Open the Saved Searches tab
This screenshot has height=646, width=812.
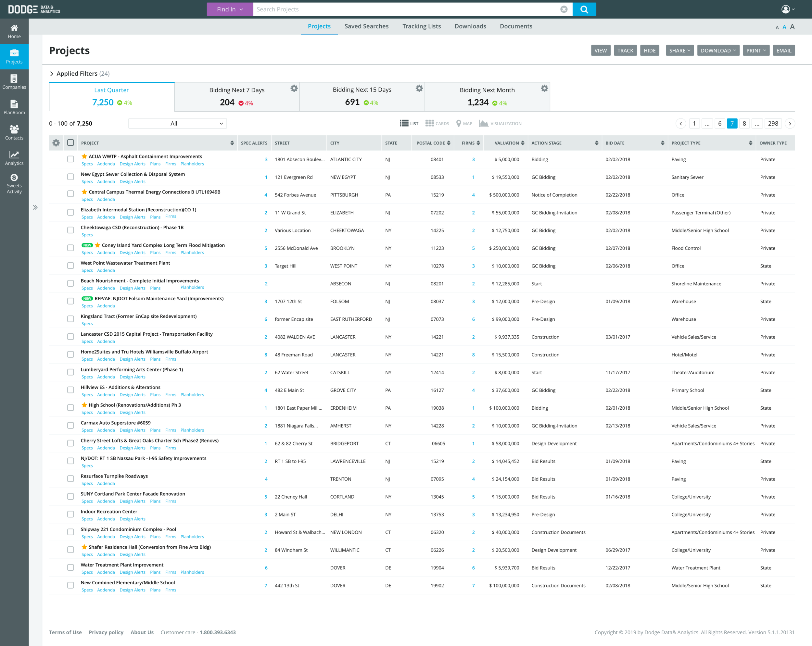click(x=366, y=26)
